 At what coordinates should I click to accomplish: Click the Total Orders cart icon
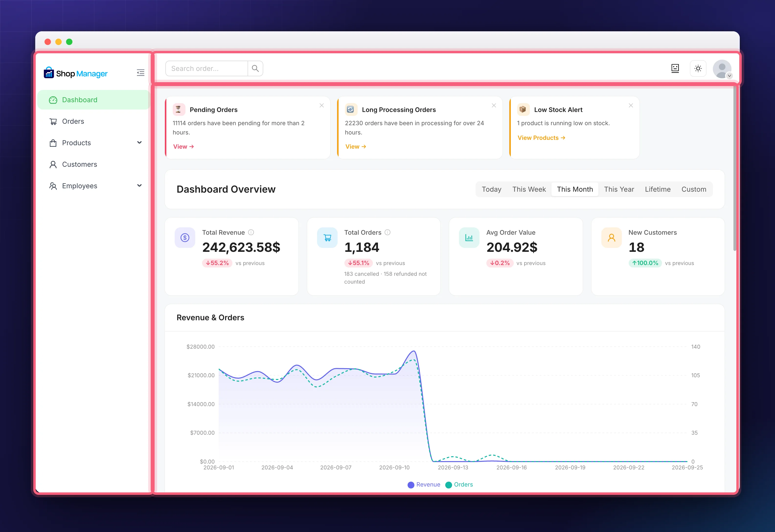click(328, 238)
